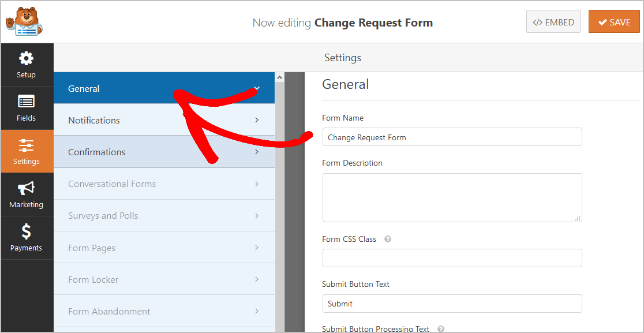The width and height of the screenshot is (644, 333).
Task: Click the 'Submit Button Text' label
Action: [x=356, y=284]
